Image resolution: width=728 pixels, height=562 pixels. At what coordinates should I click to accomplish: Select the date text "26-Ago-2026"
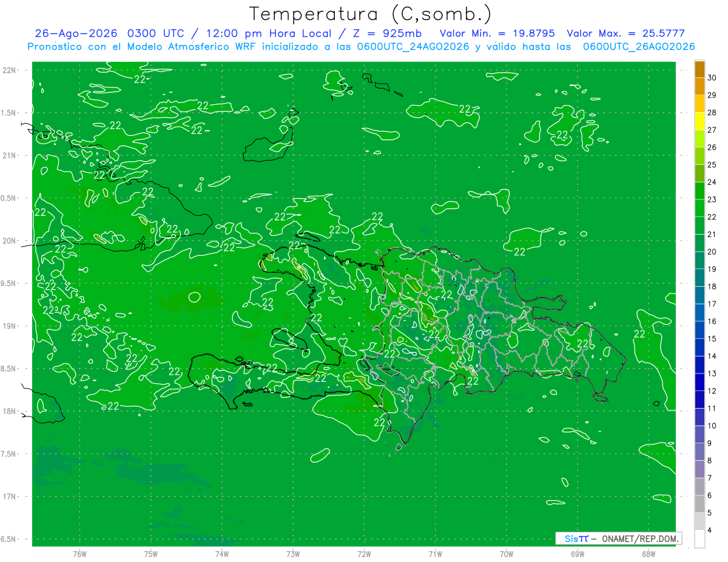click(76, 33)
